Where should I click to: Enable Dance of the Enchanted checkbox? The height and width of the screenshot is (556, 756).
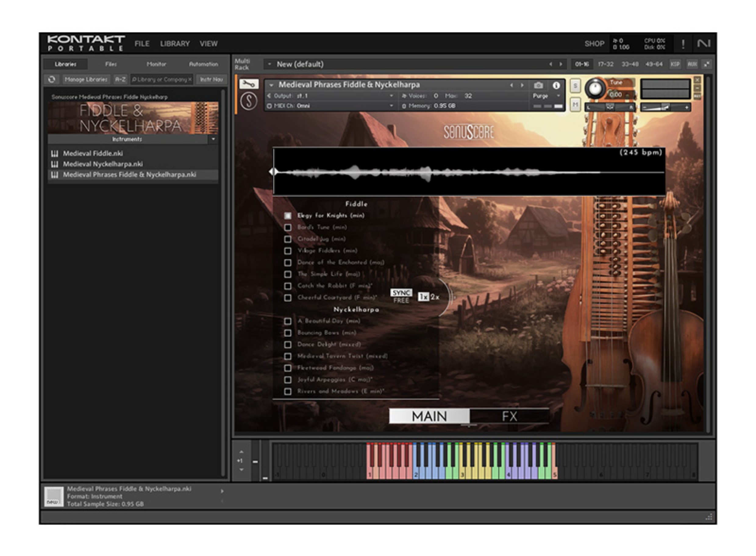[x=288, y=262]
